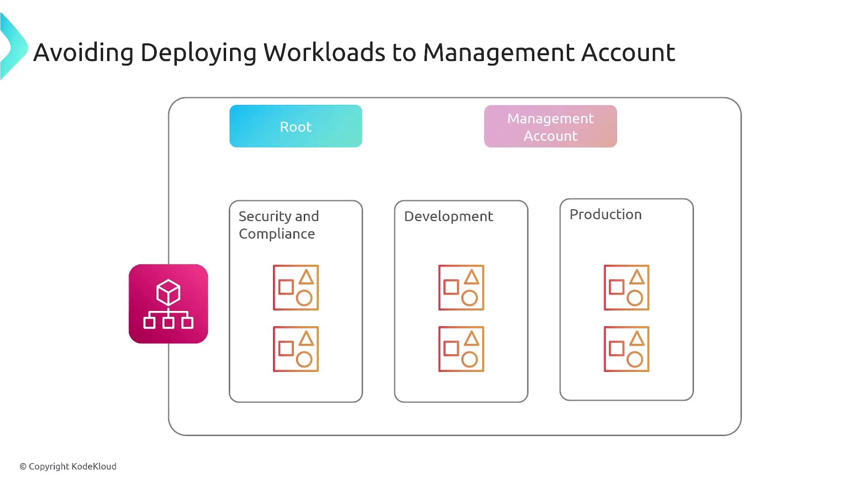Click the square shape in top Security account icon
Screen dimensions: 868x488
click(286, 287)
